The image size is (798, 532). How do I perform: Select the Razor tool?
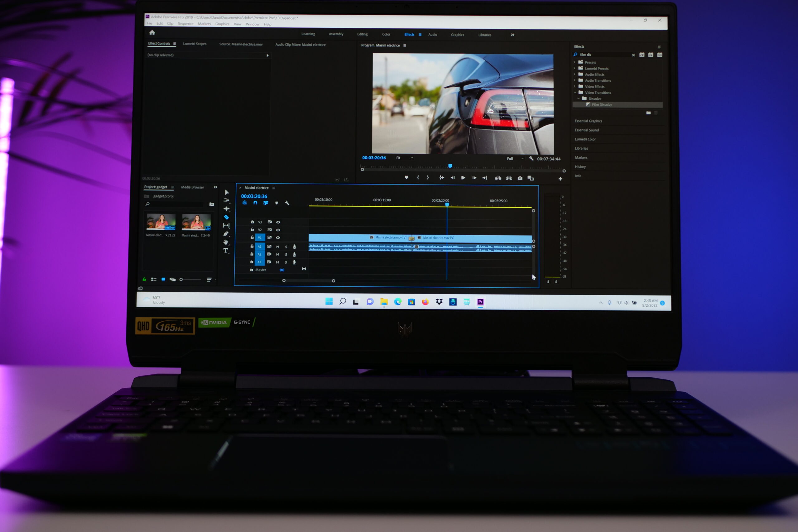coord(226,217)
